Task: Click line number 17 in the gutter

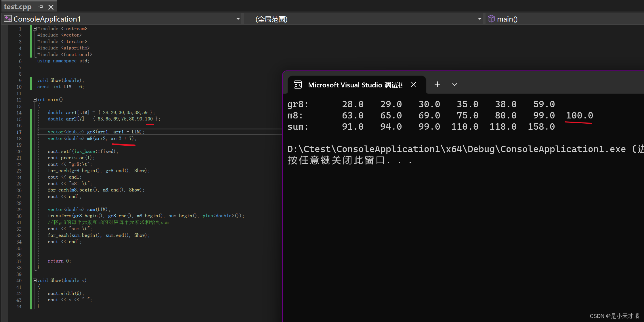Action: coord(19,132)
